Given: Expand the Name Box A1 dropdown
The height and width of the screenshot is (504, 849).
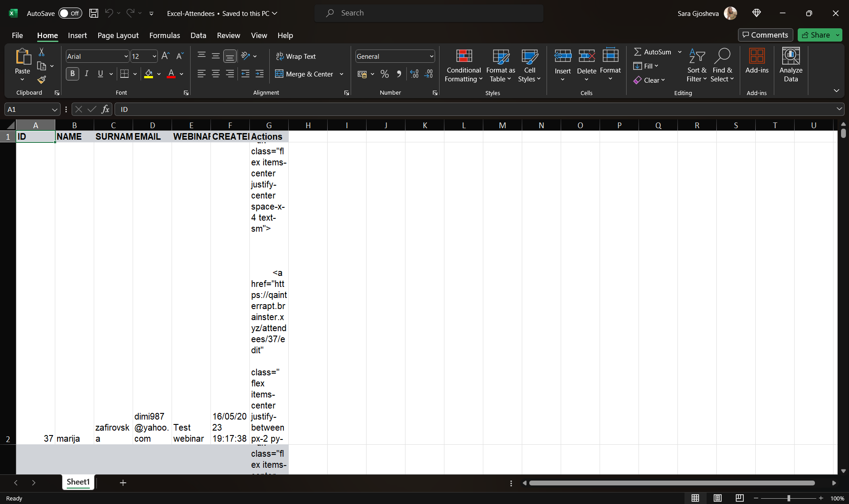Looking at the screenshot, I should (54, 110).
